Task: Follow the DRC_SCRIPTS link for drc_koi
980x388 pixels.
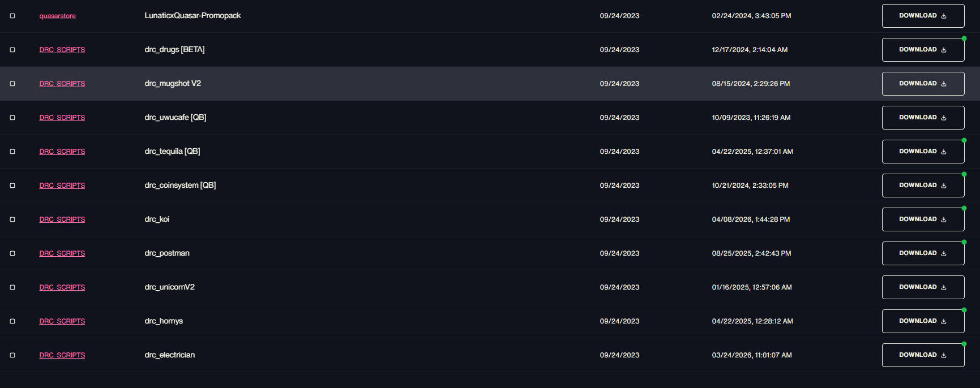Action: coord(62,219)
